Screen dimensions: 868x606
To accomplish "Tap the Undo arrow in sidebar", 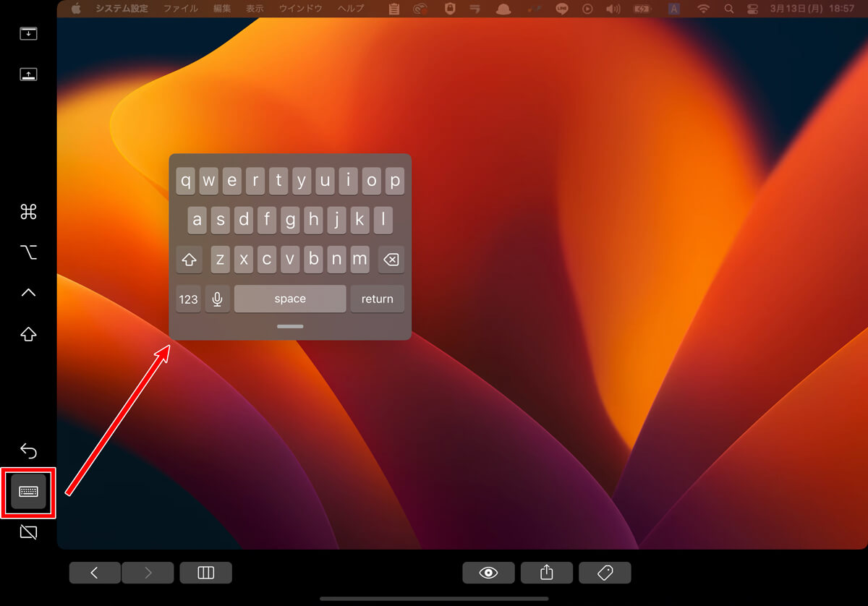I will point(28,451).
